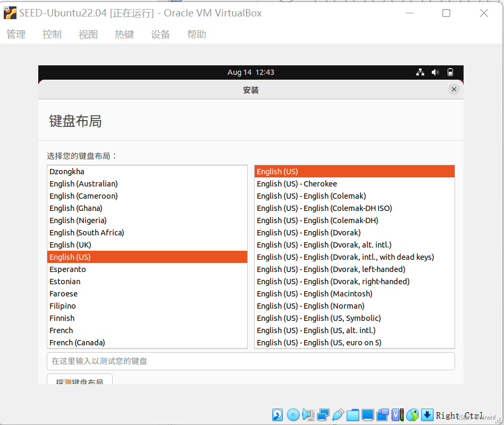This screenshot has width=504, height=425.
Task: Select Estonian layout
Action: 147,282
